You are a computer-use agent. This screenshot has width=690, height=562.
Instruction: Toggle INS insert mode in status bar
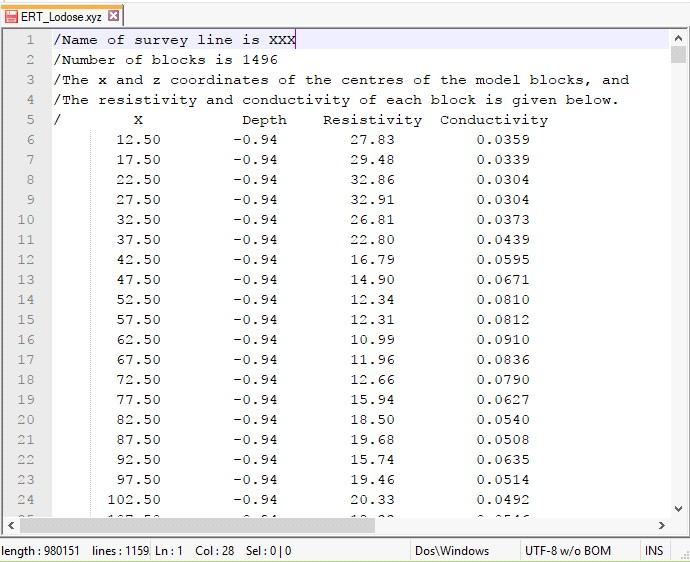(x=654, y=551)
